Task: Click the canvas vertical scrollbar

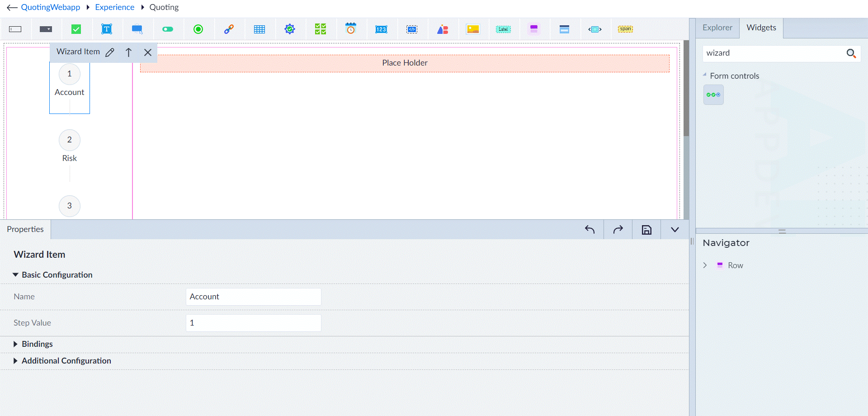Action: [x=686, y=88]
